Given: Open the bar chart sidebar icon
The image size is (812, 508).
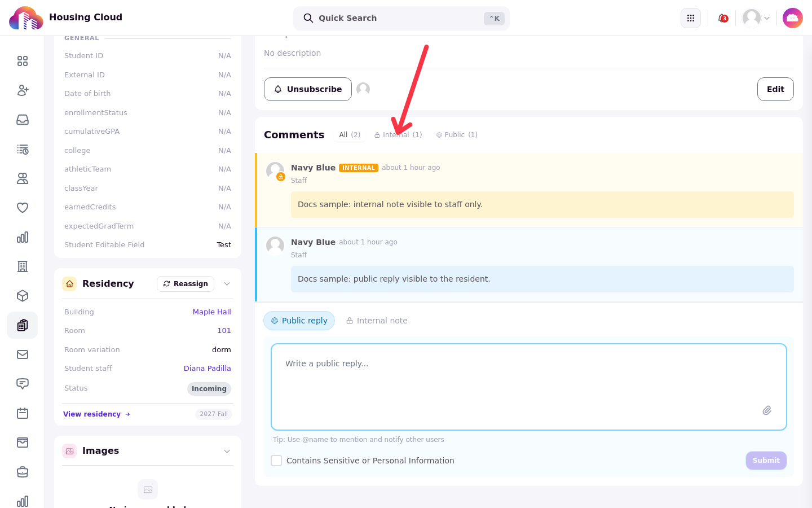Looking at the screenshot, I should [23, 237].
